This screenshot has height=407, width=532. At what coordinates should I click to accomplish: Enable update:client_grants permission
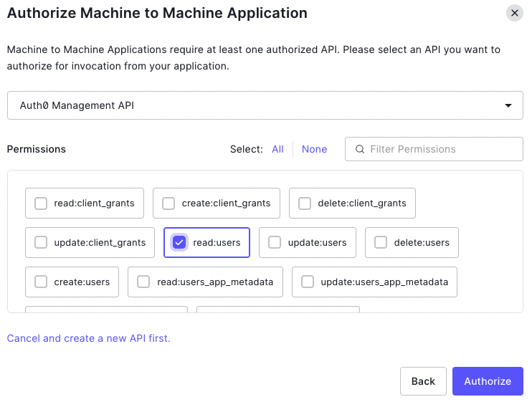click(41, 242)
